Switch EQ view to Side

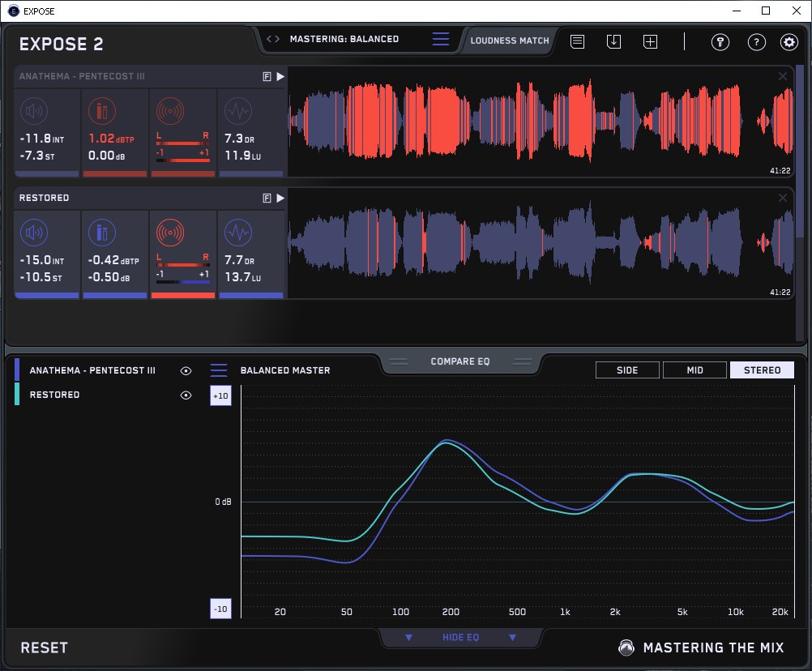point(626,370)
